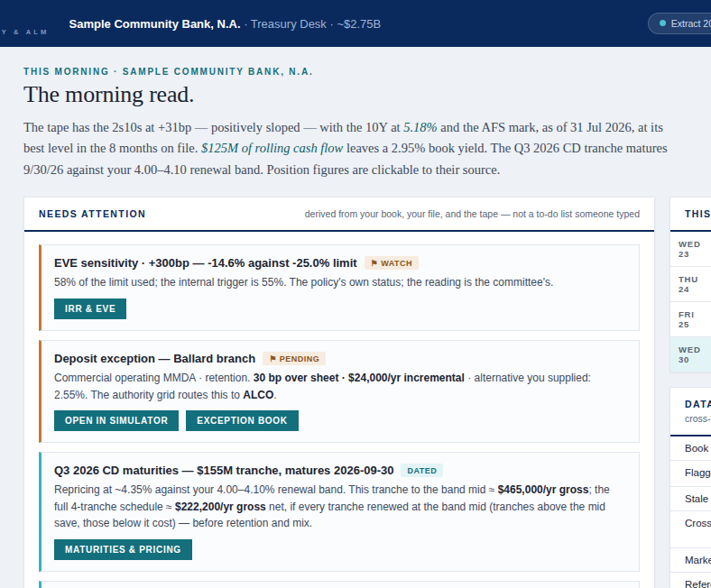This screenshot has width=711, height=588.
Task: Select WED 23 in the week list
Action: pos(690,249)
